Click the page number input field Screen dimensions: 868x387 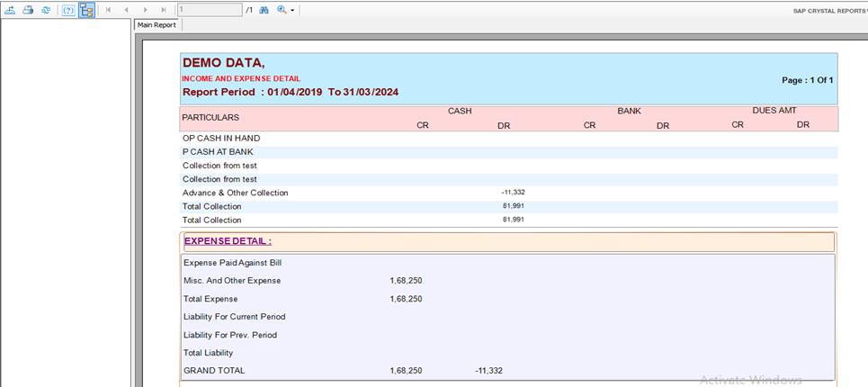tap(209, 10)
